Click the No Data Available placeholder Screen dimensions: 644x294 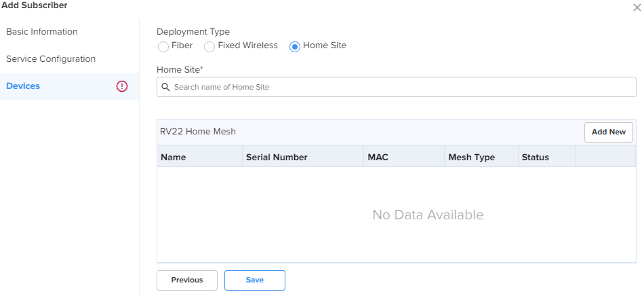pos(428,215)
